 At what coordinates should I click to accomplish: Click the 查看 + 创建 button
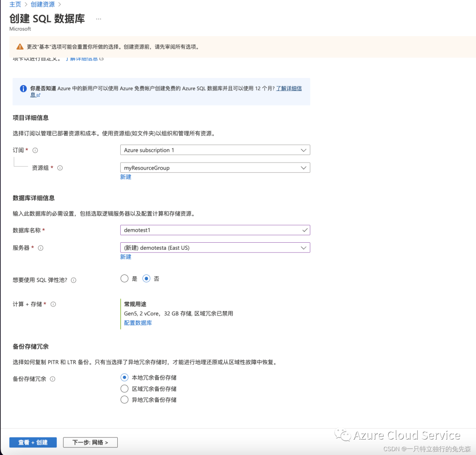click(33, 443)
